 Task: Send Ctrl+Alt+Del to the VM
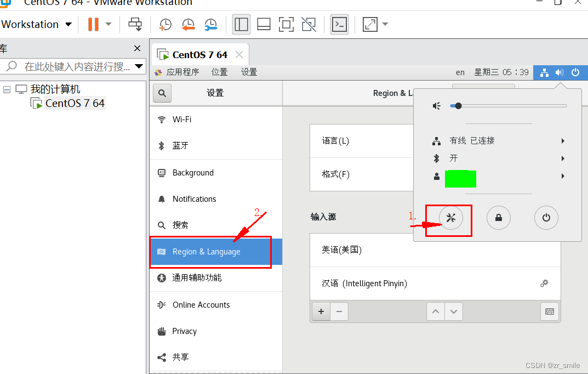pos(135,24)
